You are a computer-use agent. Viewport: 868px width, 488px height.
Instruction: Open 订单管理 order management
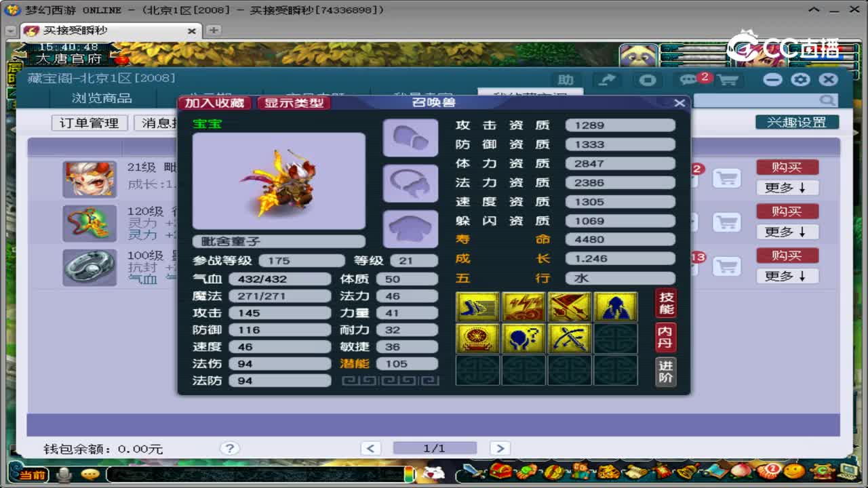pos(90,123)
